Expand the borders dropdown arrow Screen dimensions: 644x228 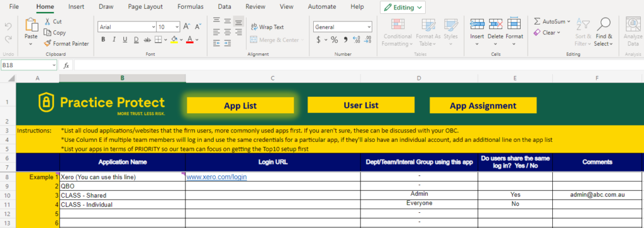pyautogui.click(x=165, y=40)
